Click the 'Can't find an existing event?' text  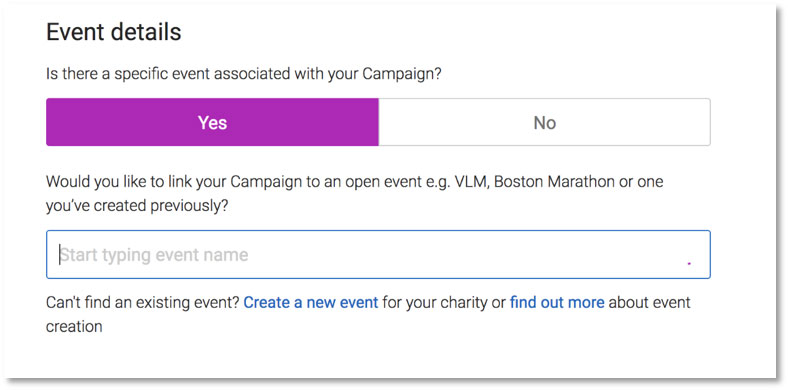pos(143,303)
